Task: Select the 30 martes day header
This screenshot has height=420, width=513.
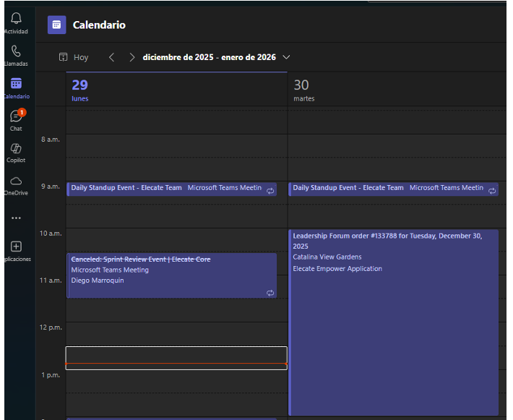Action: [301, 90]
